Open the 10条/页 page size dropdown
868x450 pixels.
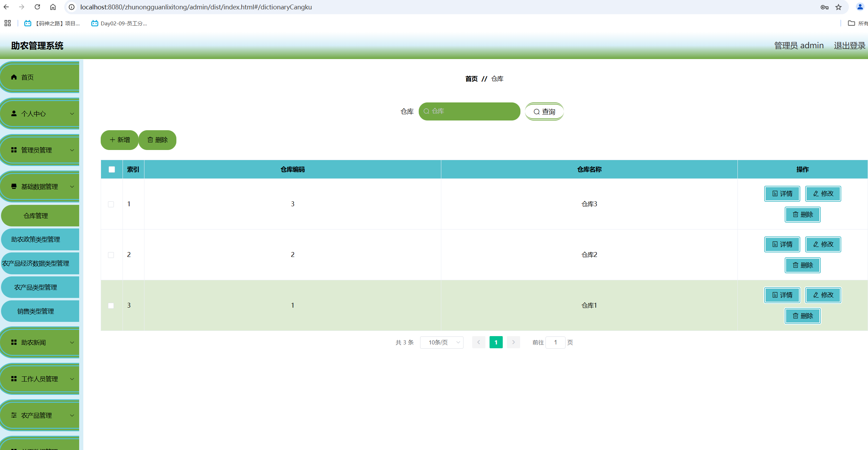point(442,342)
